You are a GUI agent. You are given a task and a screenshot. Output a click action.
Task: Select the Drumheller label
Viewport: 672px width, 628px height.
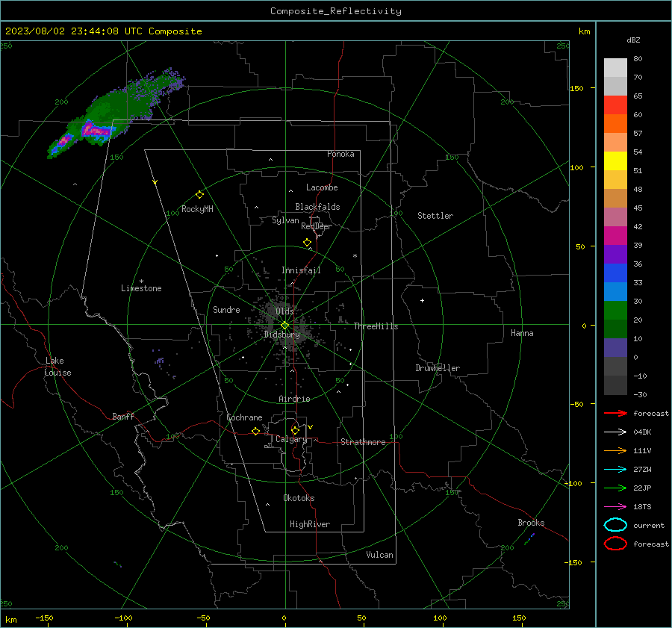point(438,368)
